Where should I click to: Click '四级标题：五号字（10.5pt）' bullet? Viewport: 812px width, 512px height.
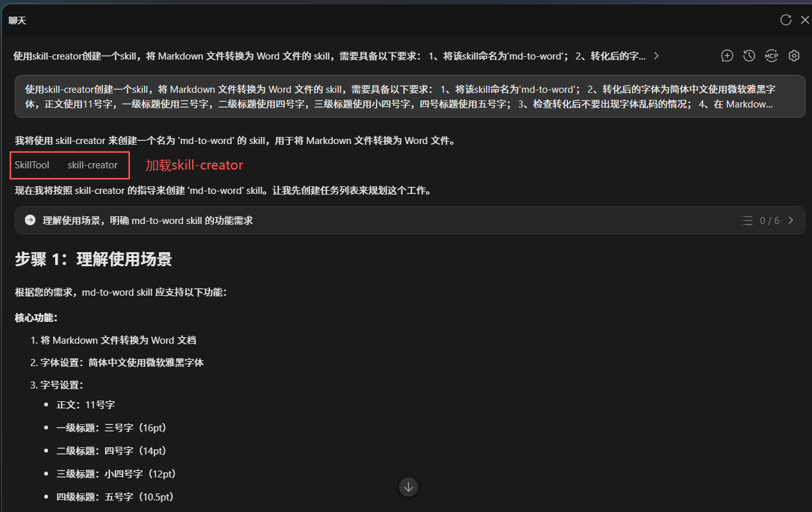click(x=116, y=497)
